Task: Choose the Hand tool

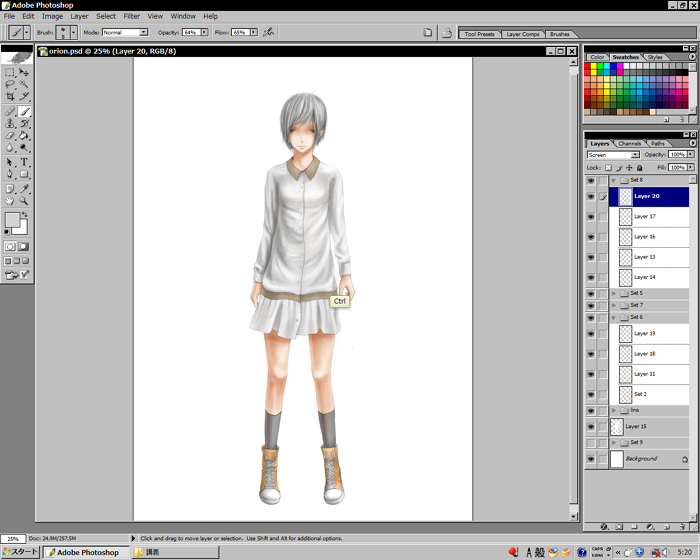Action: click(x=10, y=200)
